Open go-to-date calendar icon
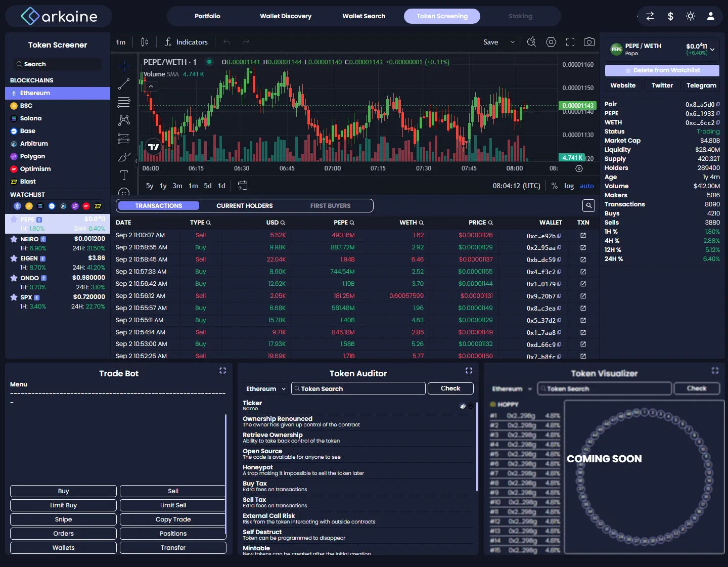The image size is (728, 567). click(243, 186)
